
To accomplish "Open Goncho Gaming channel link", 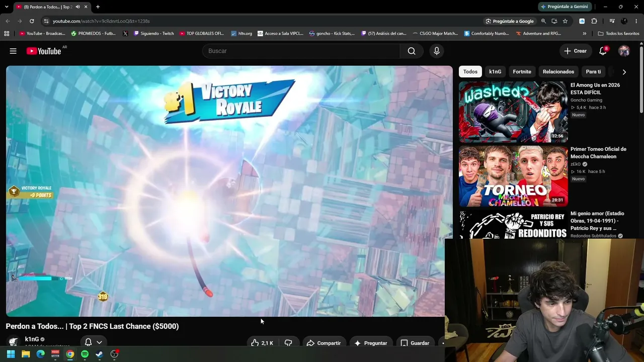I will (586, 100).
